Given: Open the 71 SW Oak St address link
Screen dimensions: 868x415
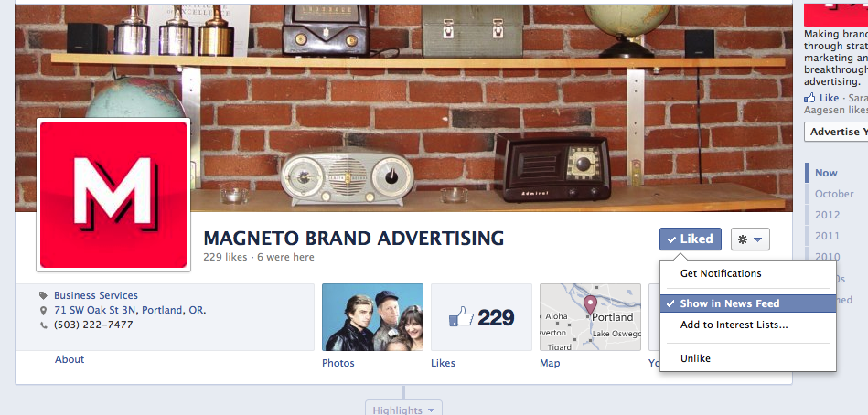Looking at the screenshot, I should pyautogui.click(x=130, y=310).
